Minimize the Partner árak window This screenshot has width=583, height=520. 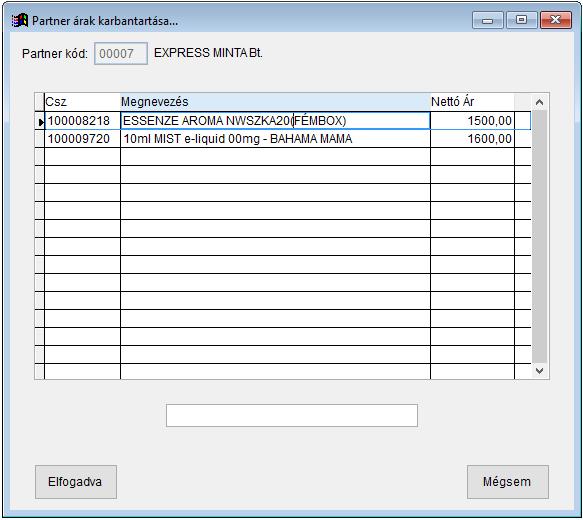coord(487,20)
